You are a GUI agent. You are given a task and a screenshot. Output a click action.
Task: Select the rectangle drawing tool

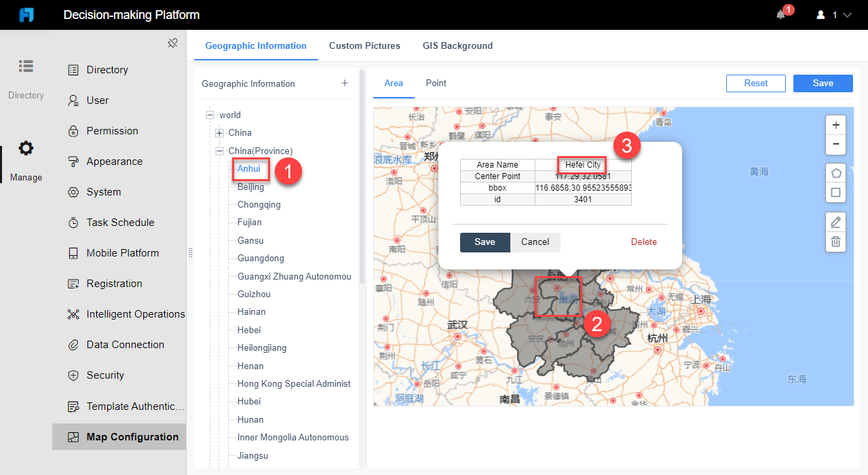(835, 193)
